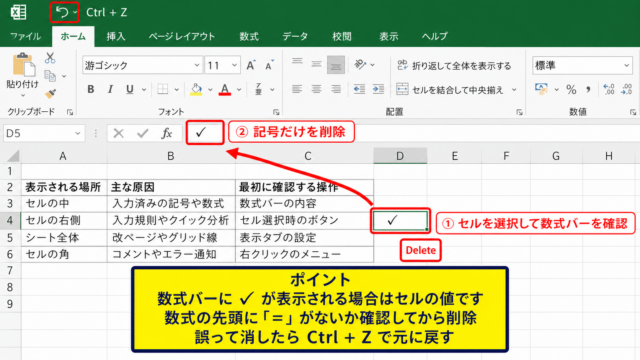Apply percent style with % icon
Viewport: 640px width, 360px height.
coord(571,89)
